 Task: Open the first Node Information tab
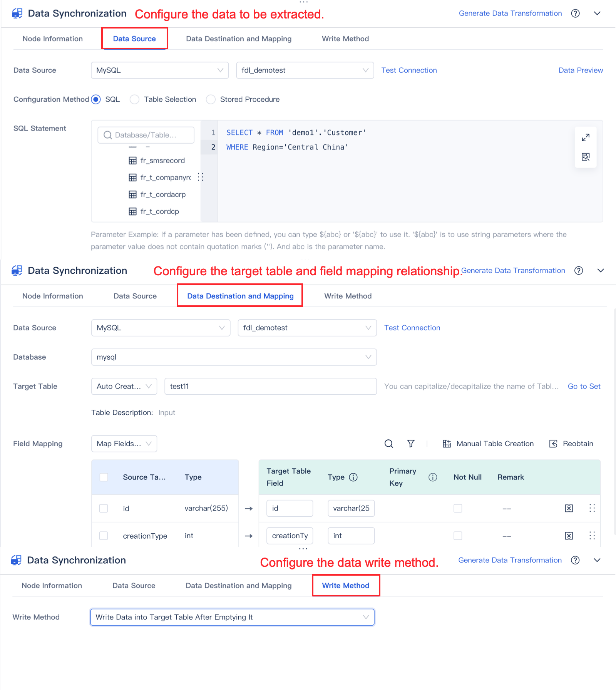[x=53, y=39]
